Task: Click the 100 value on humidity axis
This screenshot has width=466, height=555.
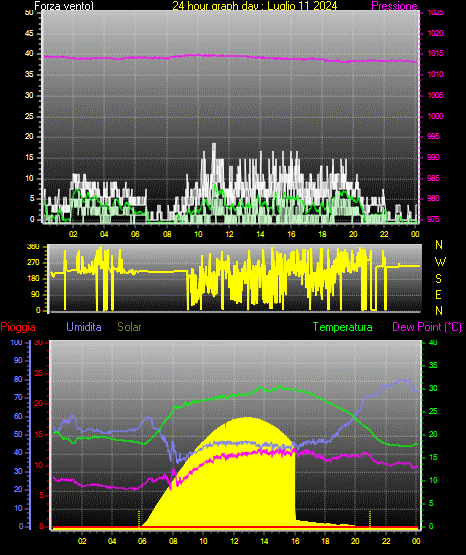Action: [x=16, y=342]
